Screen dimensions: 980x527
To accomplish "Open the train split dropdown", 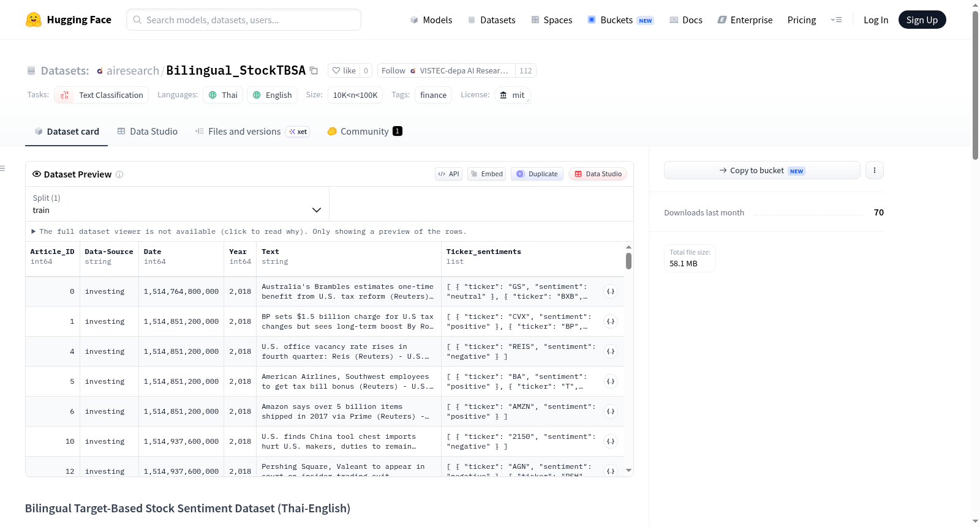I will [x=177, y=204].
